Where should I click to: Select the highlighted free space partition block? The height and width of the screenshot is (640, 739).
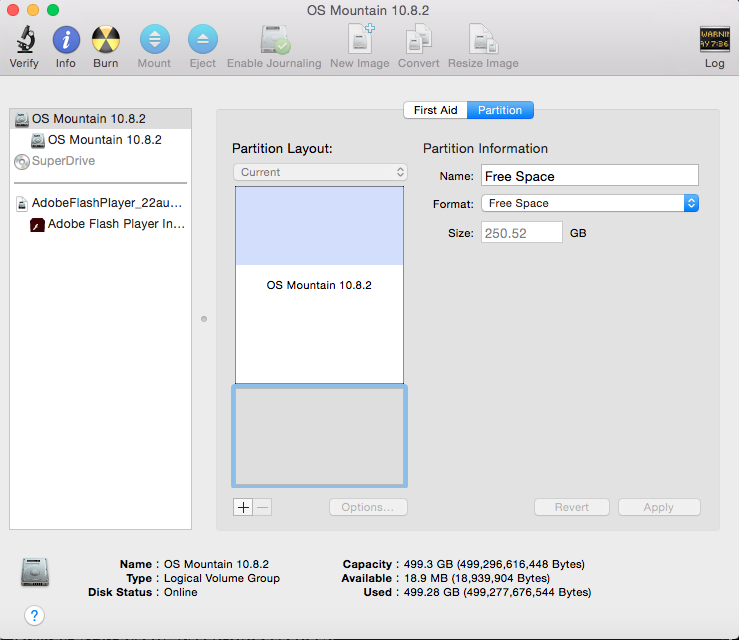click(319, 436)
